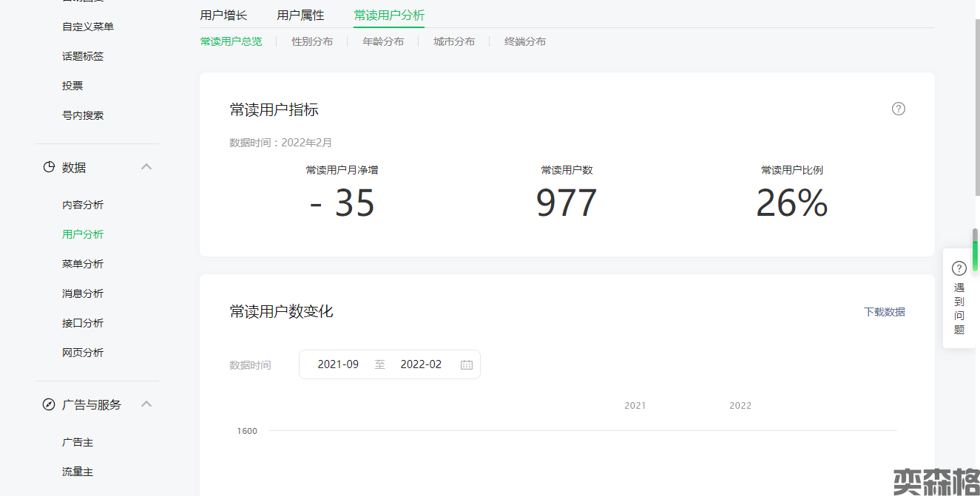980x496 pixels.
Task: Switch to the 用户属性 tab
Action: coord(300,15)
